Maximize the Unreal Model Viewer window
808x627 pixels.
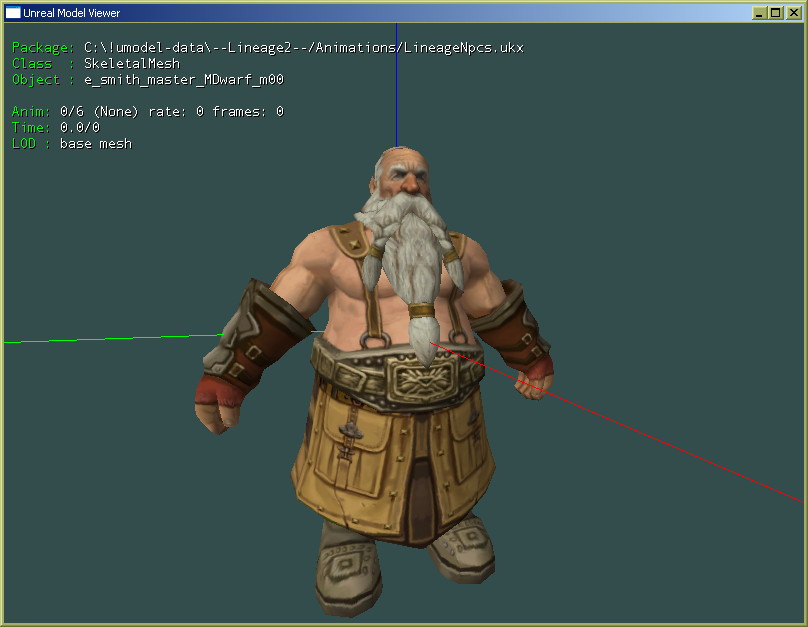(776, 13)
